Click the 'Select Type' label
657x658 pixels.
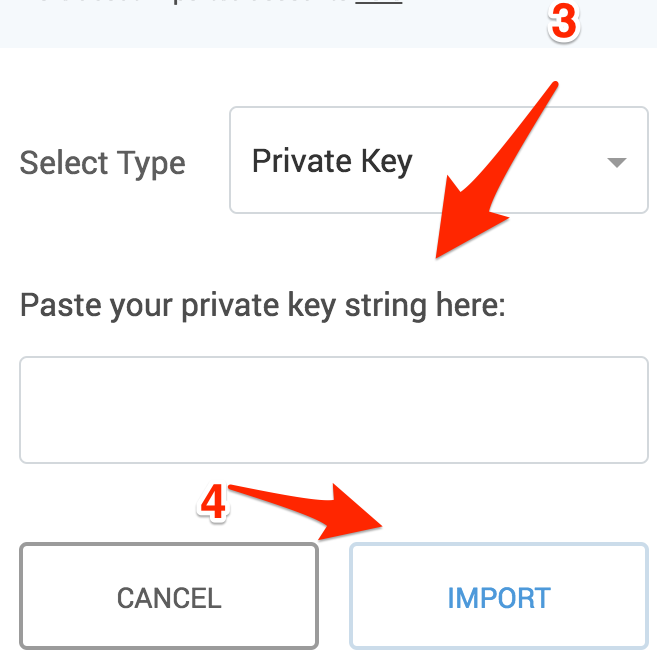102,163
